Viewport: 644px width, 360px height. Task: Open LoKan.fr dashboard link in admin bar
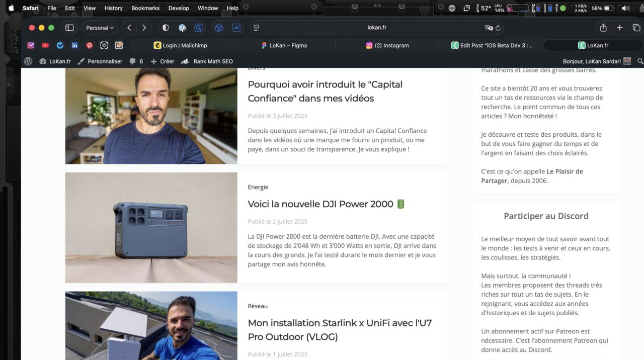(55, 61)
